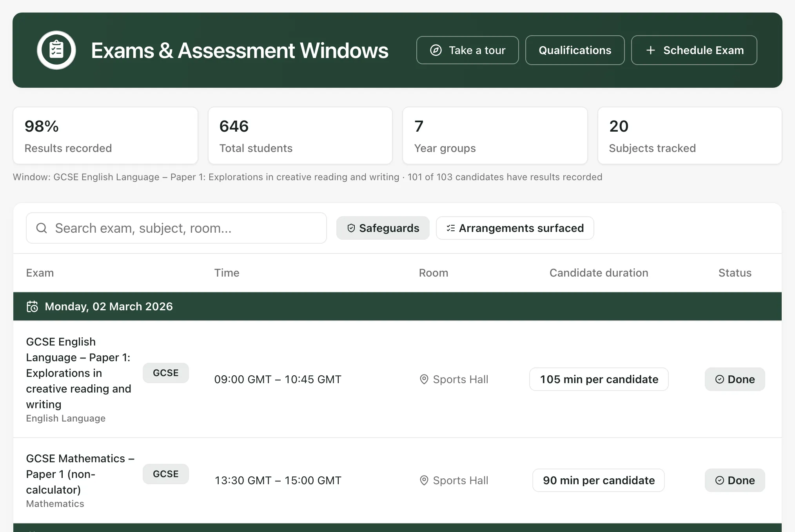This screenshot has height=532, width=795.
Task: Click the Schedule Exam button
Action: click(694, 50)
